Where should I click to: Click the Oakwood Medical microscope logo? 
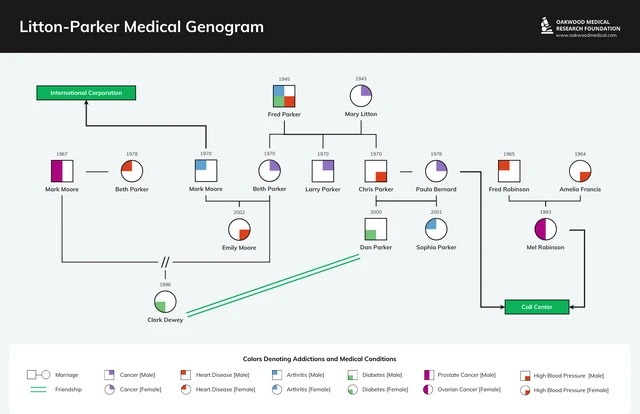(x=546, y=26)
